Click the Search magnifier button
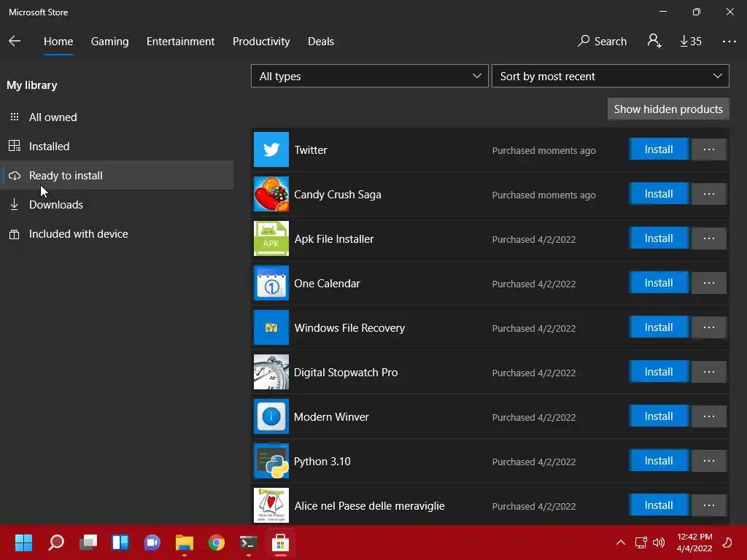 coord(602,42)
